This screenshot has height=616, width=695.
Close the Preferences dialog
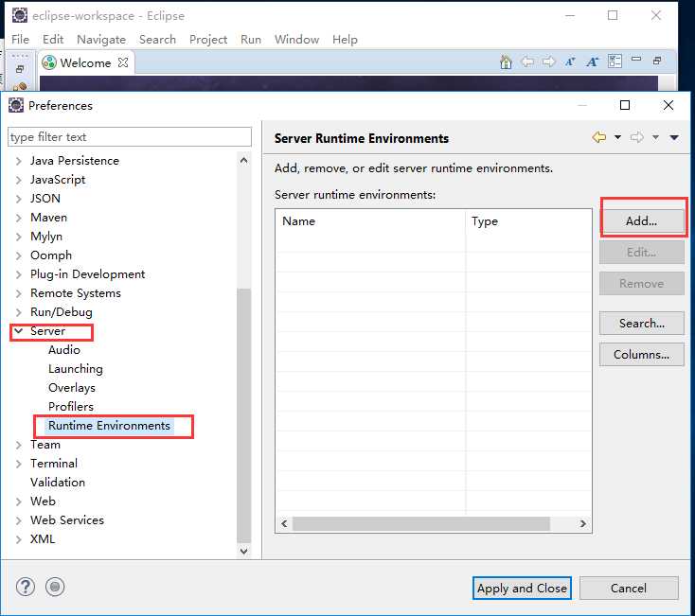(x=668, y=105)
